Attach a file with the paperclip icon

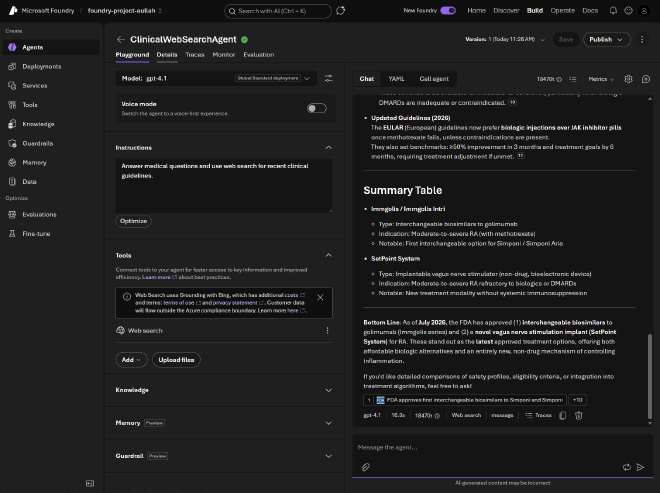pos(365,467)
